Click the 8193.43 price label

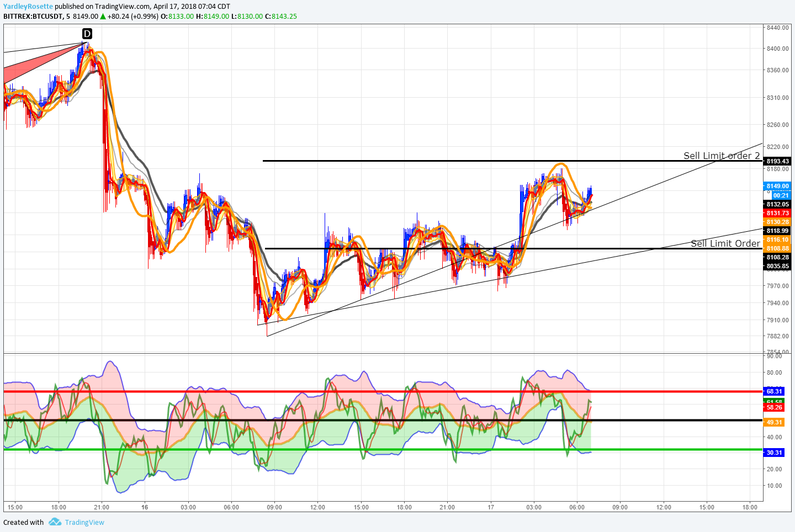click(x=777, y=161)
